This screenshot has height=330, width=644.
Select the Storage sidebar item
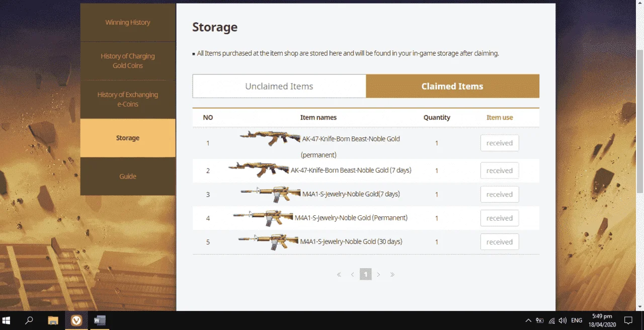128,138
